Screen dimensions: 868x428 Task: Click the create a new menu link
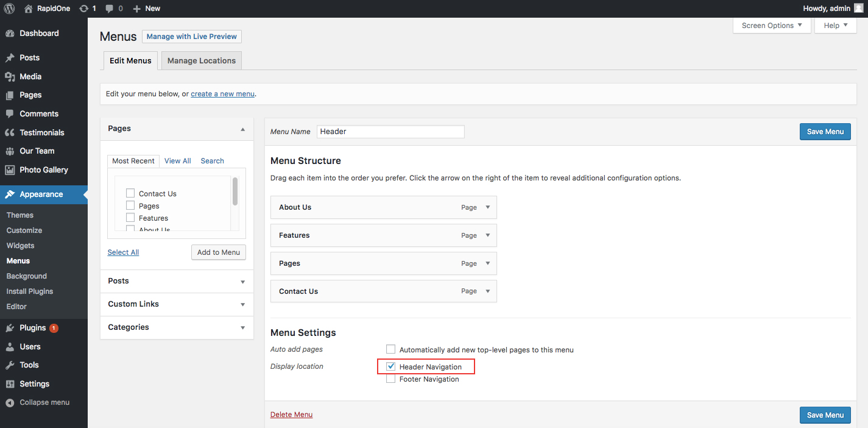click(222, 94)
